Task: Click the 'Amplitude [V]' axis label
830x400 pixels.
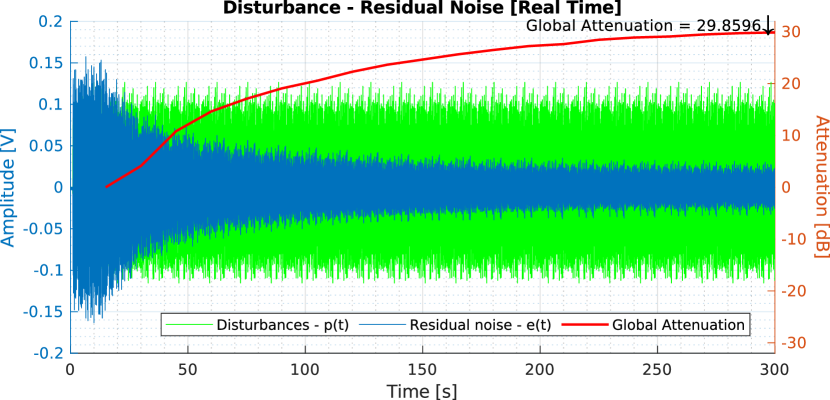Action: tap(8, 187)
